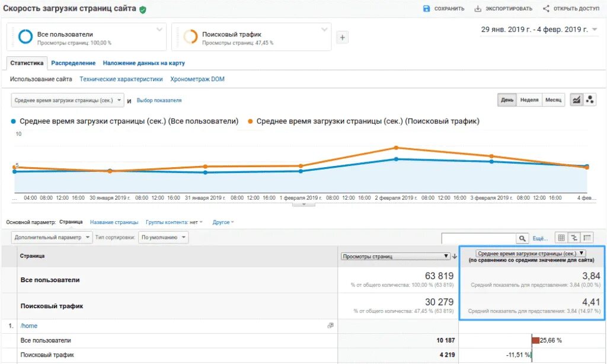Image resolution: width=607 pixels, height=364 pixels.
Task: Click the save report floppy-disk icon
Action: (x=426, y=8)
